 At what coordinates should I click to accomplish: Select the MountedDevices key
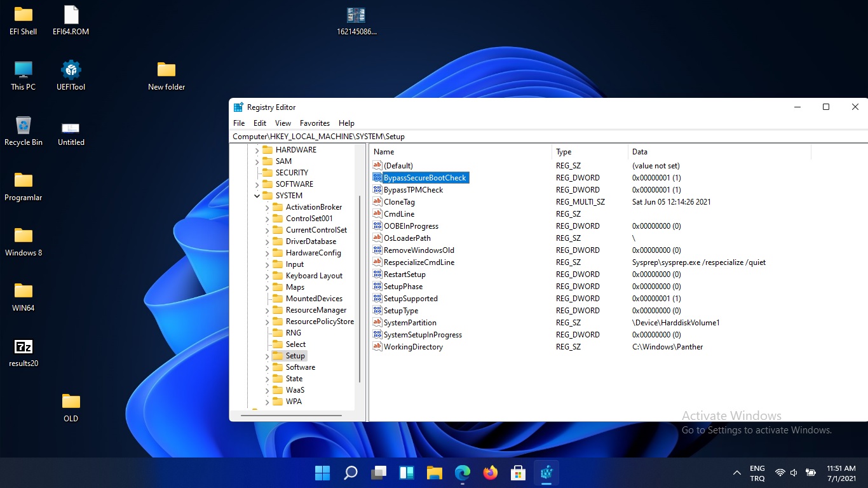(x=314, y=299)
